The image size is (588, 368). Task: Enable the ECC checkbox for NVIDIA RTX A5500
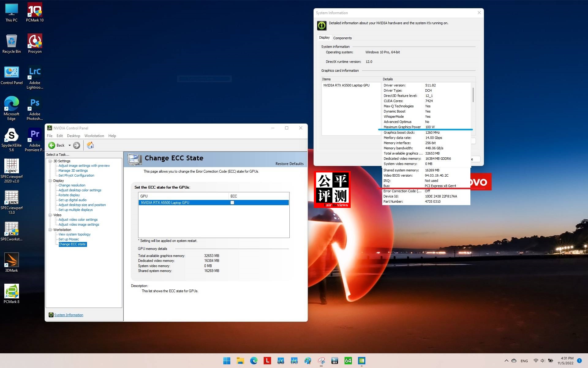tap(232, 202)
